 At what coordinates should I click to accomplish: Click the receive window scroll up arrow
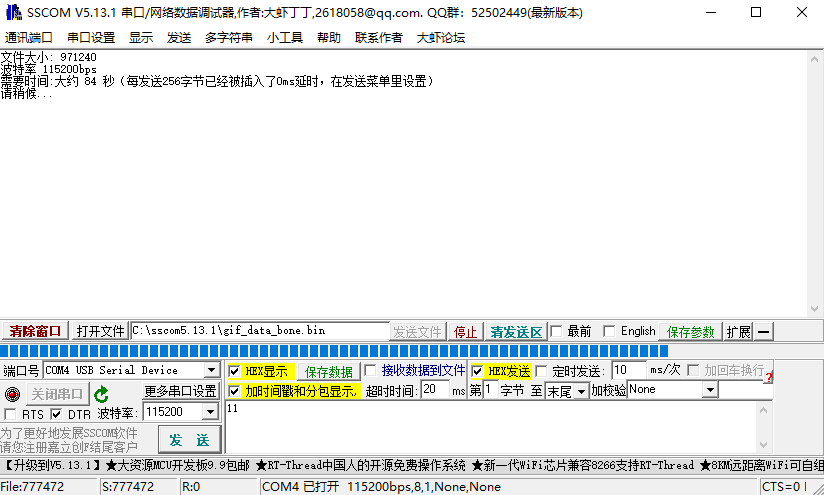814,59
